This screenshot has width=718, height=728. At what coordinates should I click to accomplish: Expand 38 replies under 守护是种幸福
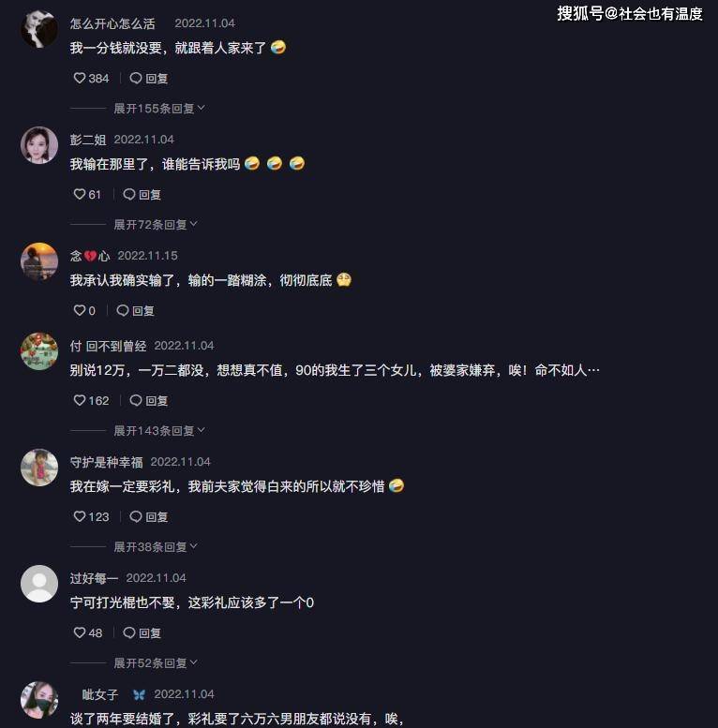(156, 546)
